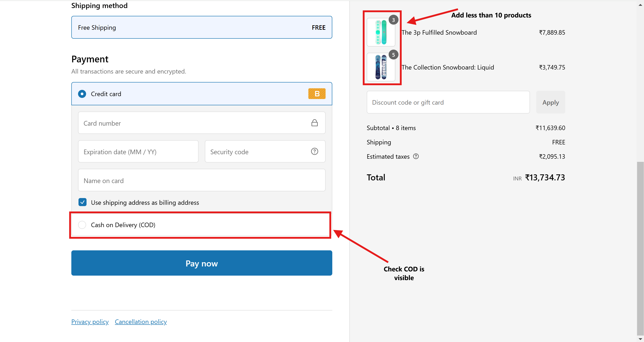644x342 pixels.
Task: Click the estimated taxes info icon
Action: click(x=415, y=156)
